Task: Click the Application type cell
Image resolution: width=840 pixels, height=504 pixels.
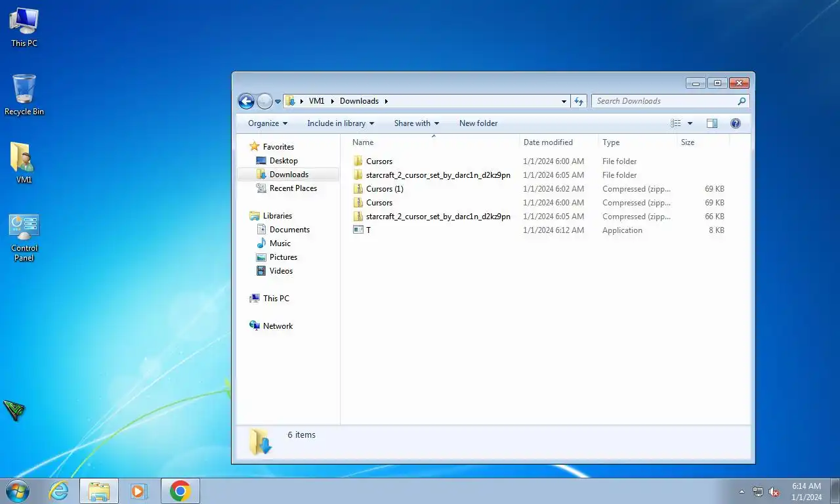Action: [x=622, y=230]
